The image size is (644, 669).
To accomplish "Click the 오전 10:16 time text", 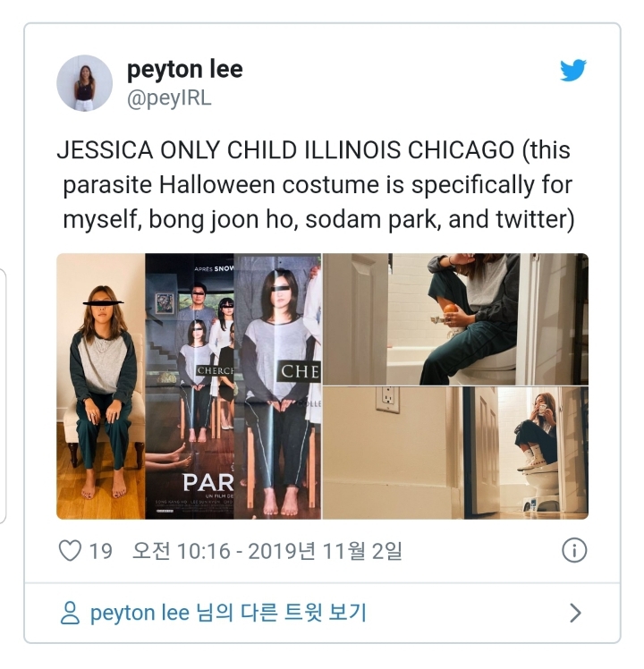I will [x=182, y=551].
